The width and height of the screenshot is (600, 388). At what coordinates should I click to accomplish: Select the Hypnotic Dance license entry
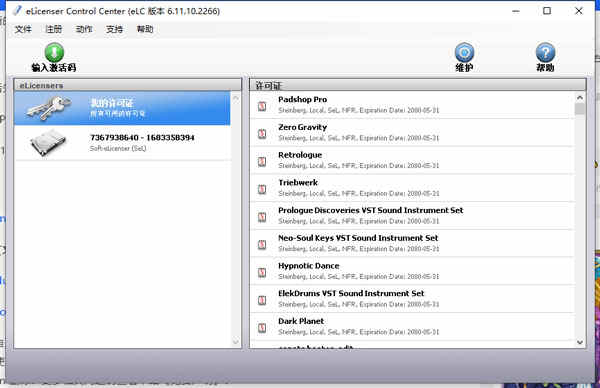pyautogui.click(x=412, y=271)
